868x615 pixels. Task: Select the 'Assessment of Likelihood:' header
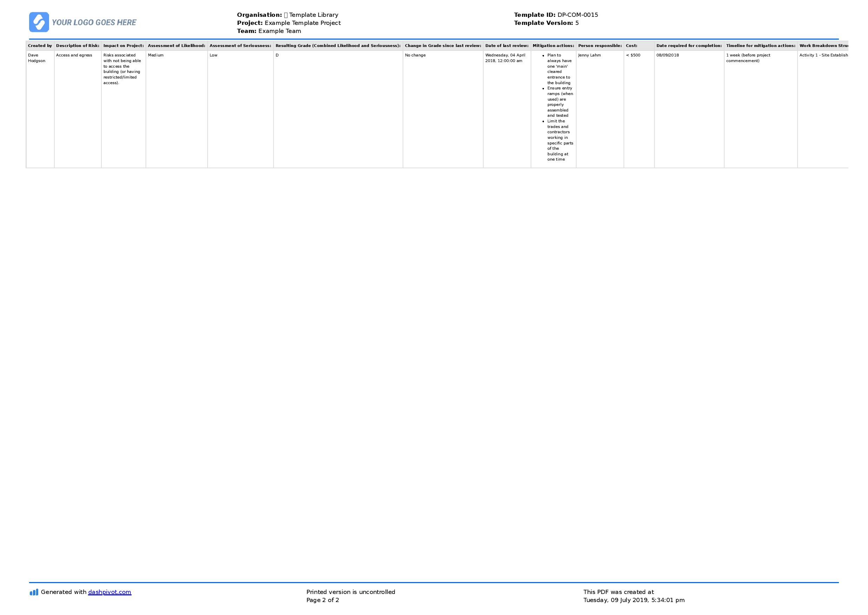[176, 46]
